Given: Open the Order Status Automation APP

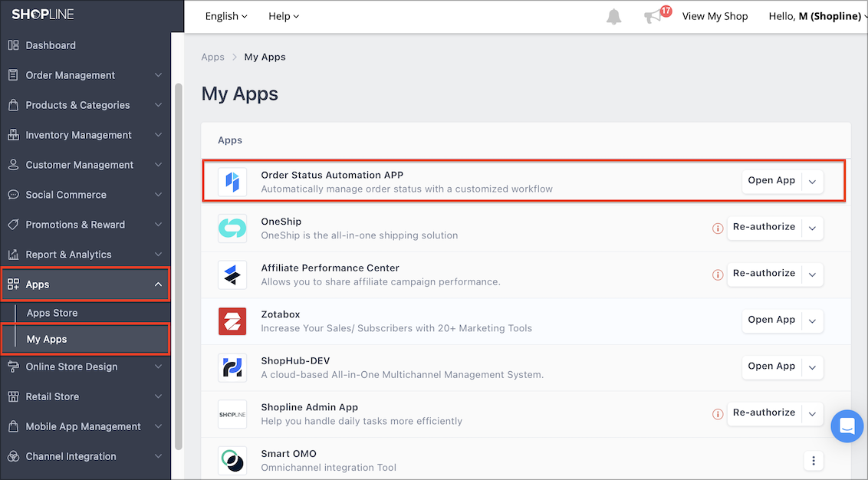Looking at the screenshot, I should 771,181.
